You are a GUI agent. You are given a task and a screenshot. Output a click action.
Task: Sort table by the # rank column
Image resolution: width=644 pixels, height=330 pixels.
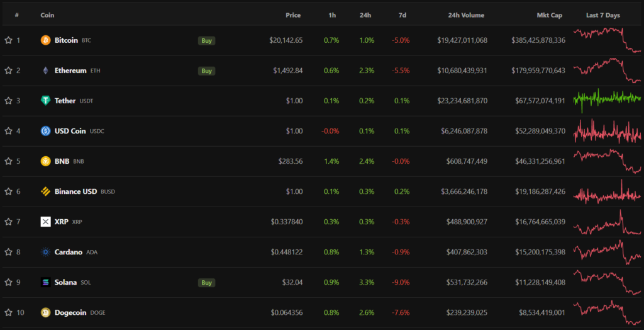coord(17,15)
